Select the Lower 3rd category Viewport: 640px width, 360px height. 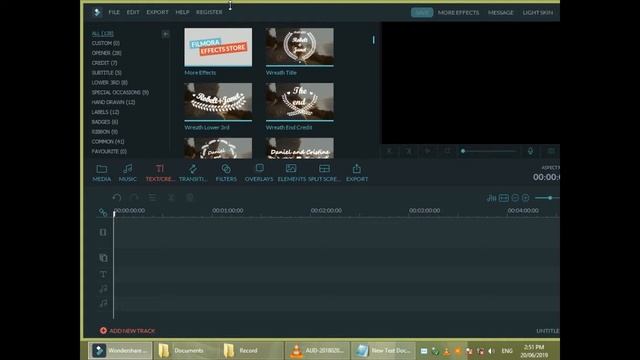(x=109, y=82)
